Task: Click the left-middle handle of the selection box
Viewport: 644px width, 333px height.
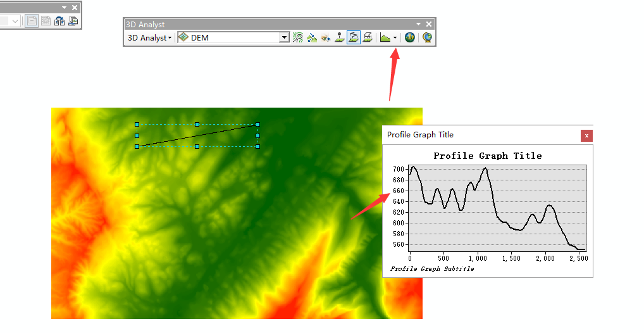Action: point(137,135)
